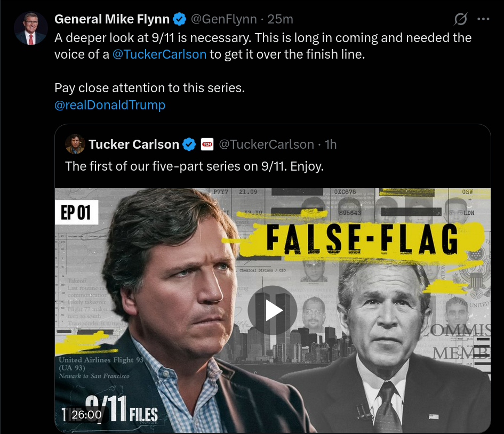Click the Tucker Carlson name in quoted post

(x=134, y=144)
